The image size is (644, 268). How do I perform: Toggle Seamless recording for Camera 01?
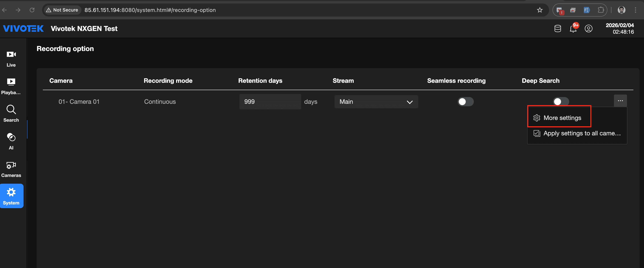[x=466, y=102]
